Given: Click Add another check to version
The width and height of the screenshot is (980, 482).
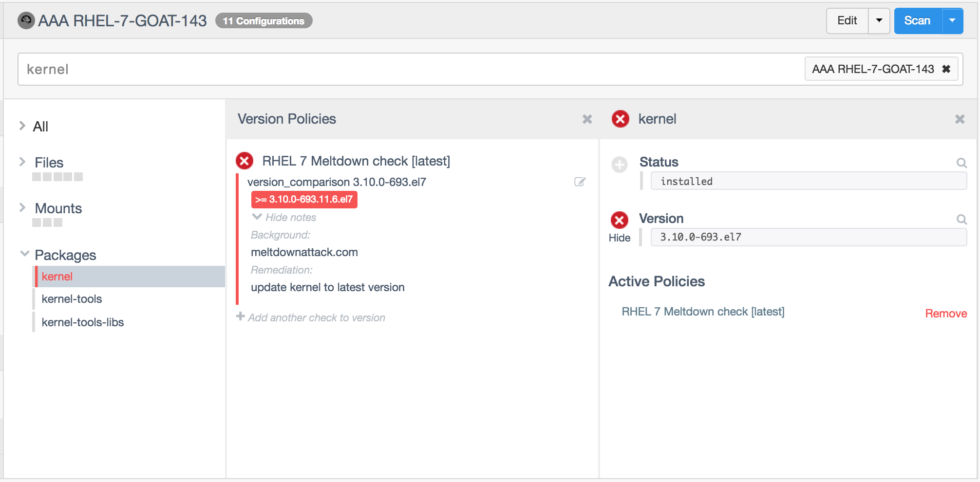Looking at the screenshot, I should pyautogui.click(x=311, y=317).
